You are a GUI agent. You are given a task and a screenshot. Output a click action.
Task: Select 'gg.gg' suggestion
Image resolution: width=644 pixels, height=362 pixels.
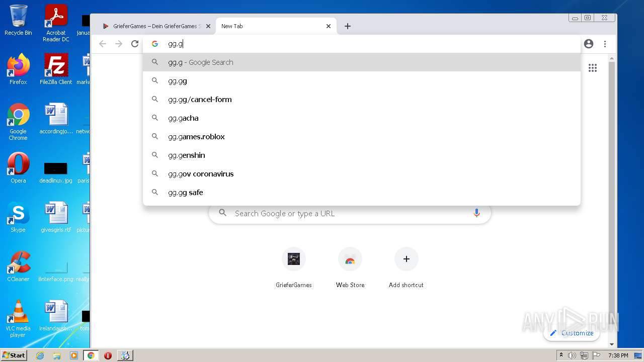[x=362, y=81]
